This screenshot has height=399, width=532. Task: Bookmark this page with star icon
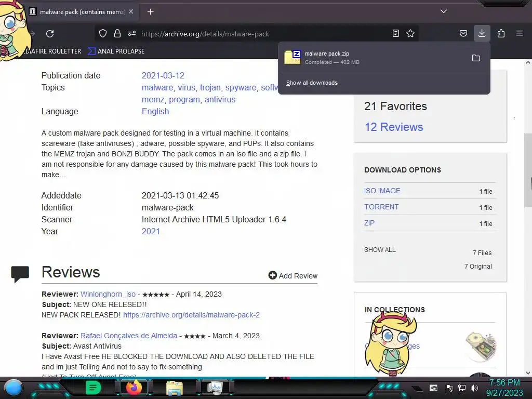(410, 33)
